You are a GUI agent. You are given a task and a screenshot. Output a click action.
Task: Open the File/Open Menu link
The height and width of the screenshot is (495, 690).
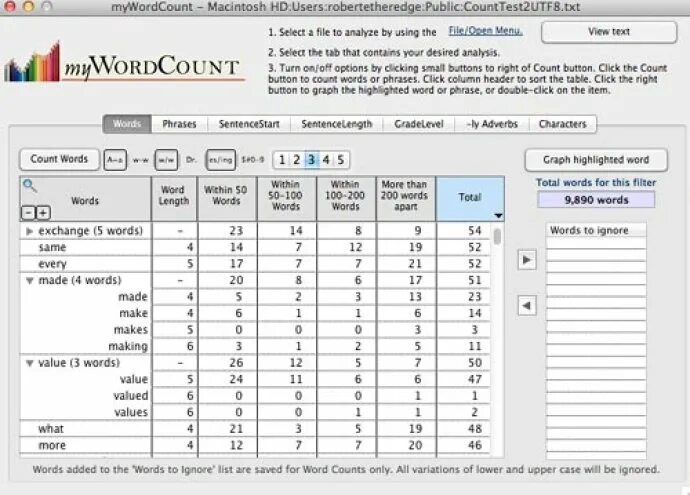point(485,31)
